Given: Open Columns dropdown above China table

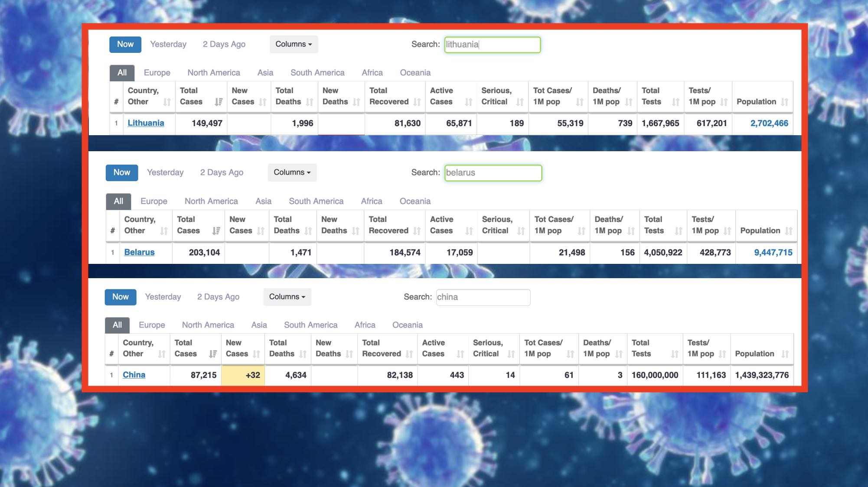Looking at the screenshot, I should (x=287, y=297).
